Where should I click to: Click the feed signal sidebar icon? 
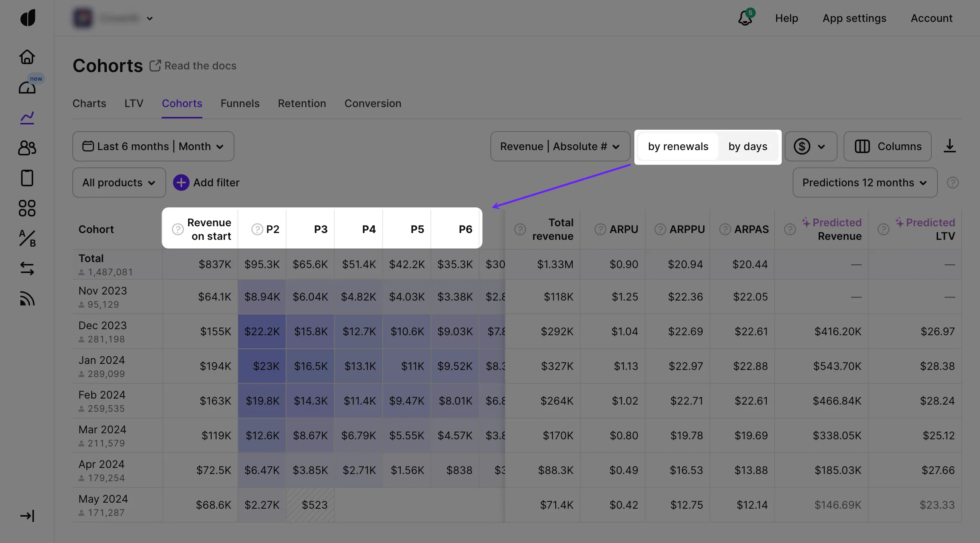click(27, 299)
